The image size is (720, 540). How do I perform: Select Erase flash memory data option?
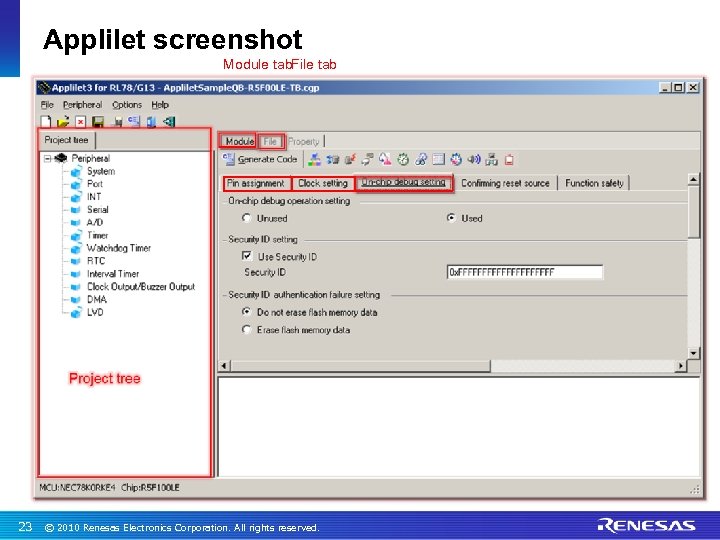pos(247,329)
